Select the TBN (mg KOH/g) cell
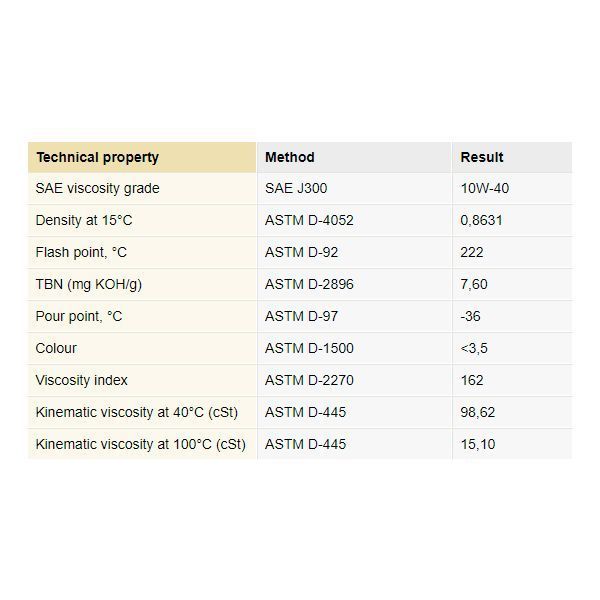 pos(142,284)
